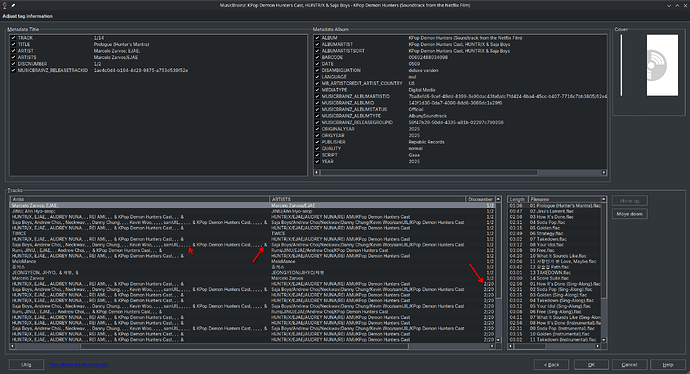The width and height of the screenshot is (690, 374).
Task: Select file 10 What It Sounds Like.flac
Action: tap(558, 256)
